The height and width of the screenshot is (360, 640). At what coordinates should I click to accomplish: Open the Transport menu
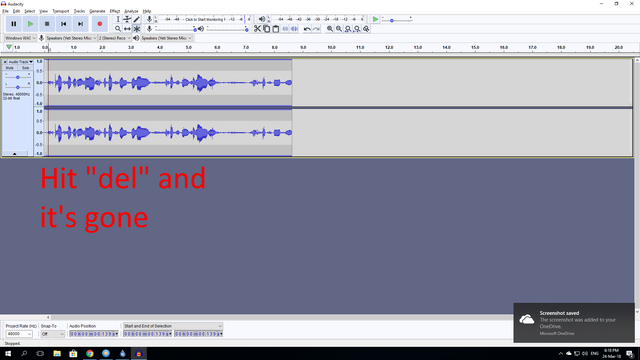(61, 11)
